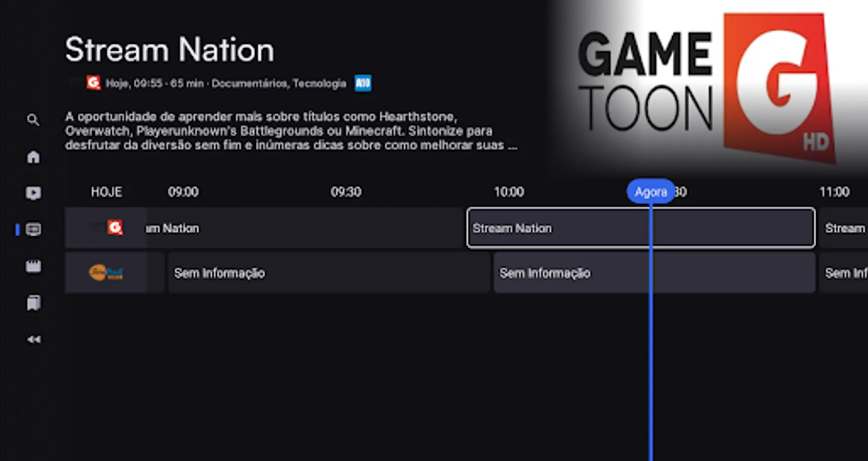
Task: Select the TV guide sidebar icon
Action: pyautogui.click(x=33, y=229)
